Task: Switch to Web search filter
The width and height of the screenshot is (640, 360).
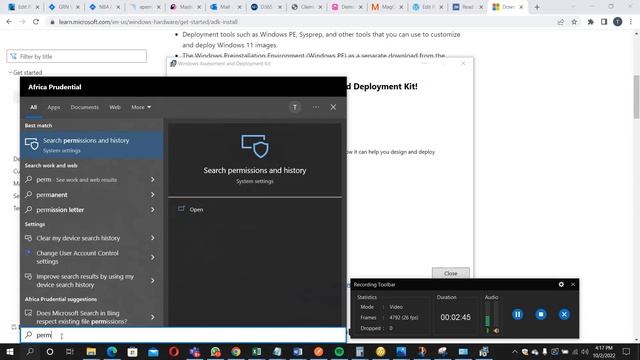Action: tap(115, 107)
